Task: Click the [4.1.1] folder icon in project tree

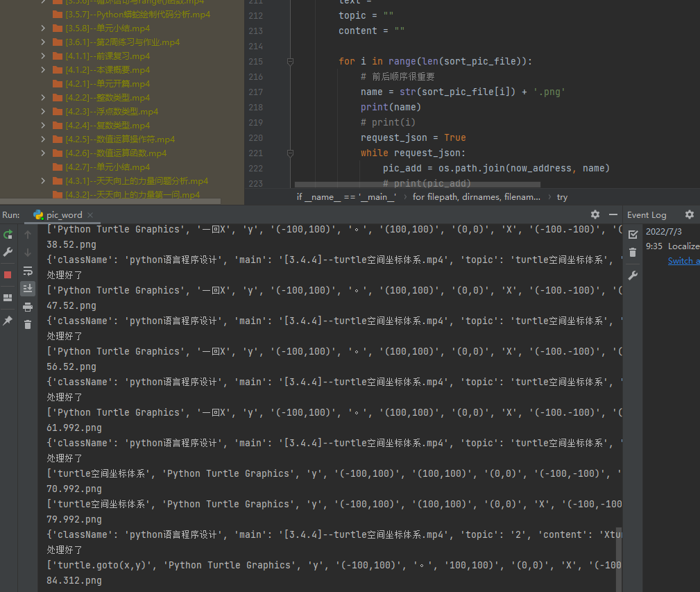Action: [57, 56]
